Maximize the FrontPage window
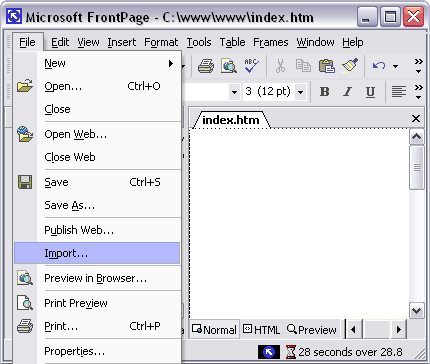The image size is (430, 364). tap(390, 16)
